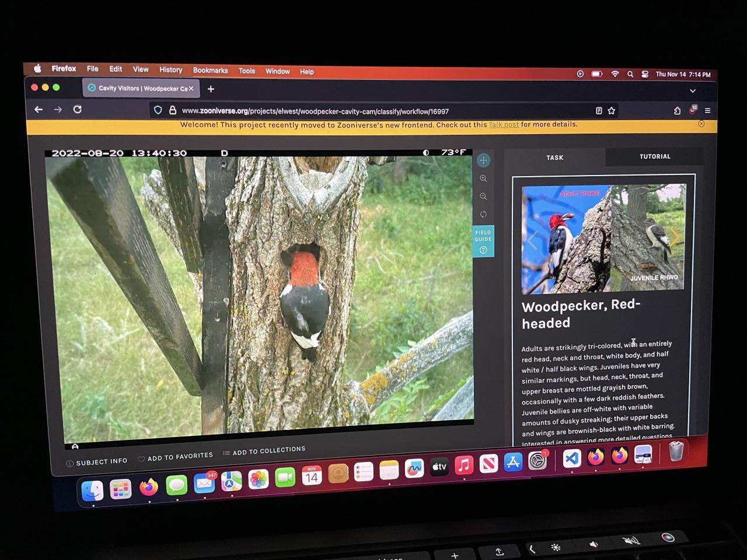This screenshot has height=560, width=747.
Task: Click the date and time clock
Action: (x=683, y=75)
